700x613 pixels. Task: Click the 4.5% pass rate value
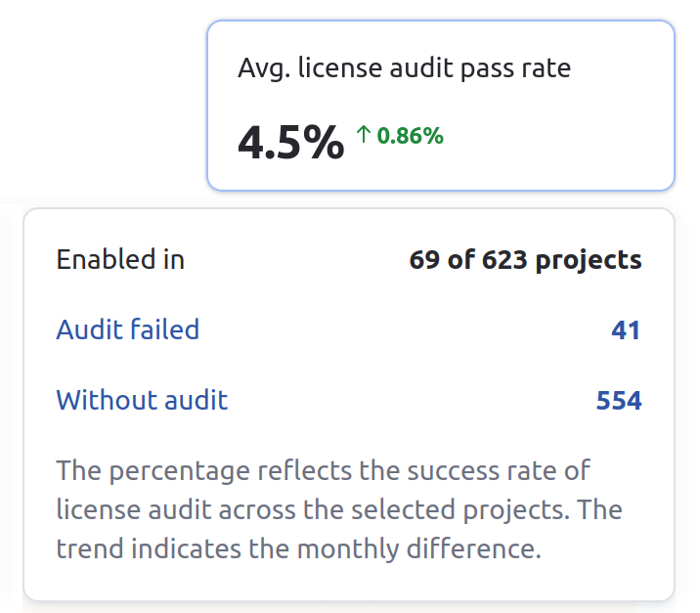click(290, 143)
